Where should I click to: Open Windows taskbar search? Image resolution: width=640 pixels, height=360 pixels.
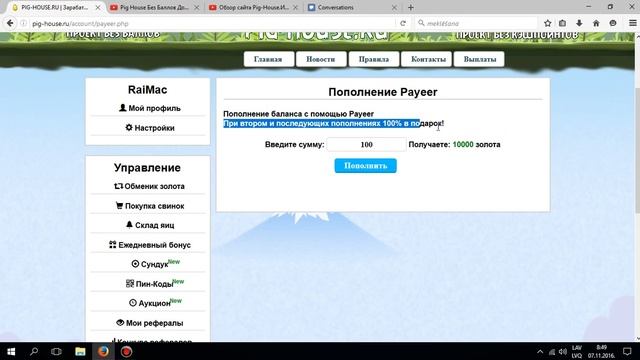pyautogui.click(x=34, y=351)
